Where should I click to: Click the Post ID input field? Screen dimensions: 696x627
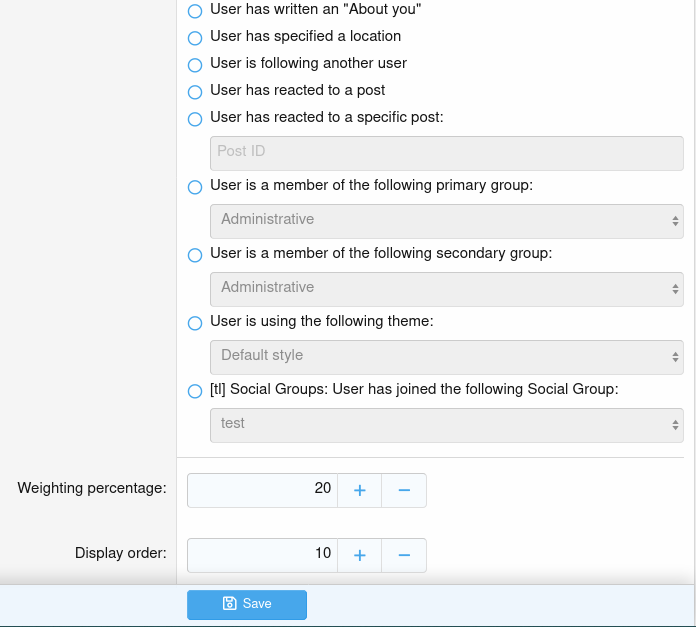click(x=446, y=152)
